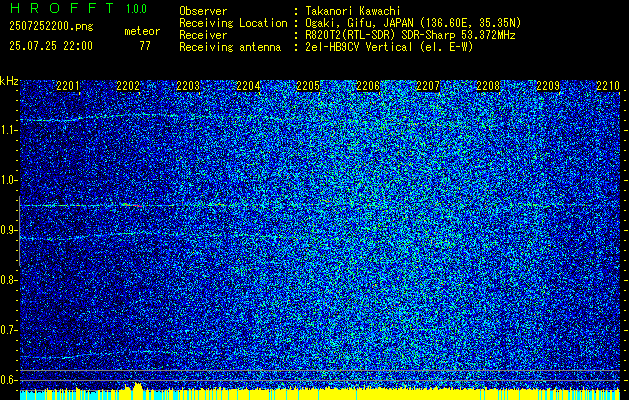Click the 2205 time marker
This screenshot has width=629, height=400.
(308, 86)
